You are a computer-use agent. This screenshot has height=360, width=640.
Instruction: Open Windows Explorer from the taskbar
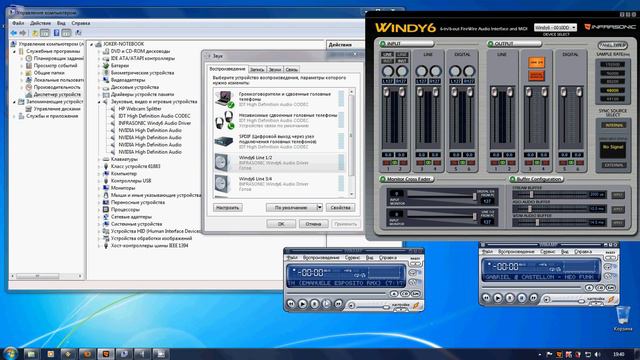[x=31, y=354]
